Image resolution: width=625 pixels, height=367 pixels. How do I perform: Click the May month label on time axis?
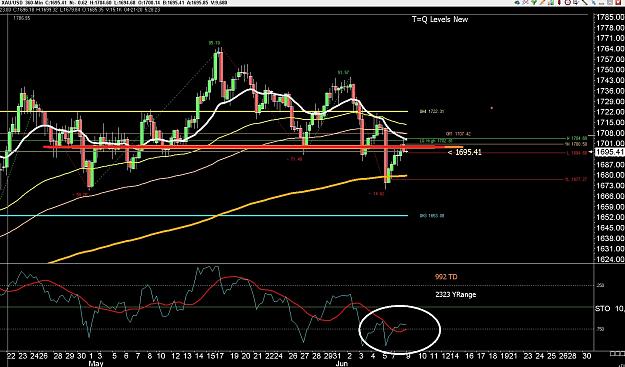click(96, 364)
